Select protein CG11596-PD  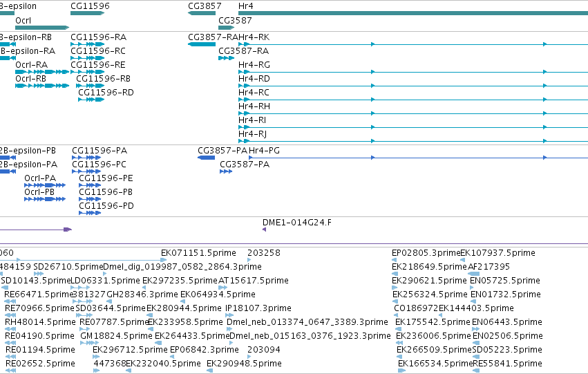coord(90,213)
